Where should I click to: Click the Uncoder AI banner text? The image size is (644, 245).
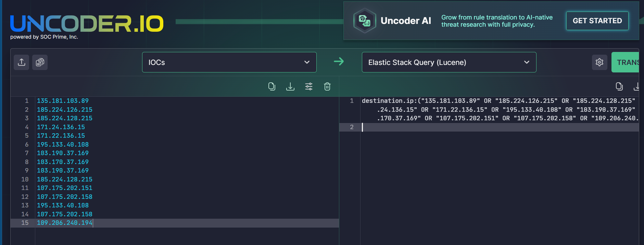click(x=406, y=21)
